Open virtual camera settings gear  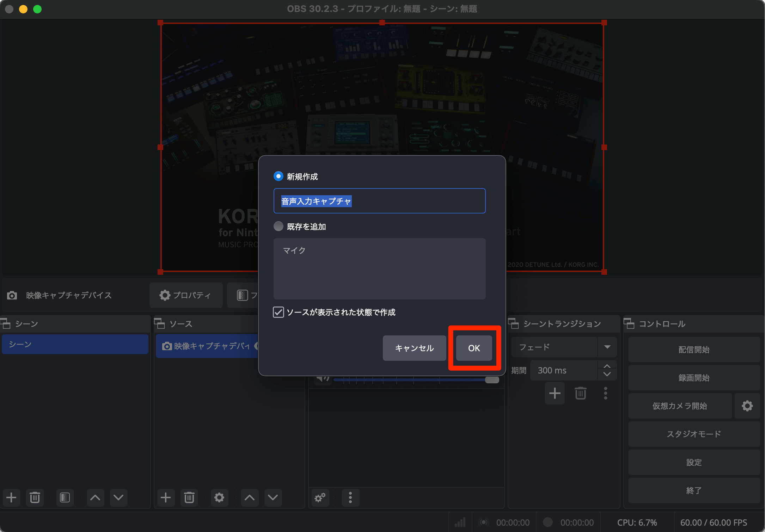click(747, 406)
